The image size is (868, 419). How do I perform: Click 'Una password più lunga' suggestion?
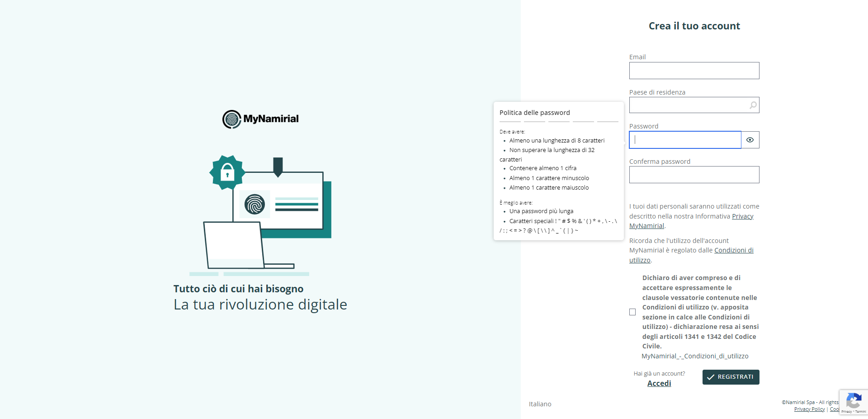541,211
